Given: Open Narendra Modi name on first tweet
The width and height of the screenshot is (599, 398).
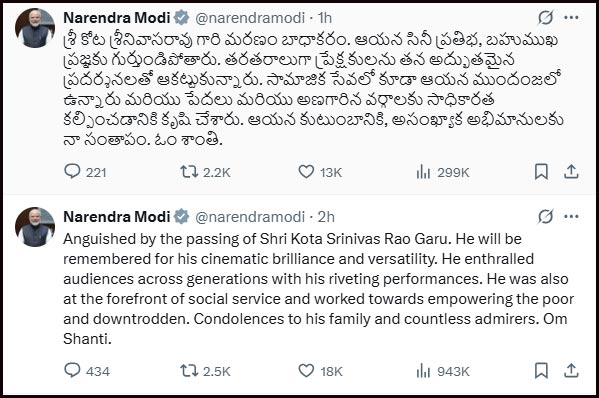Looking at the screenshot, I should (x=117, y=18).
